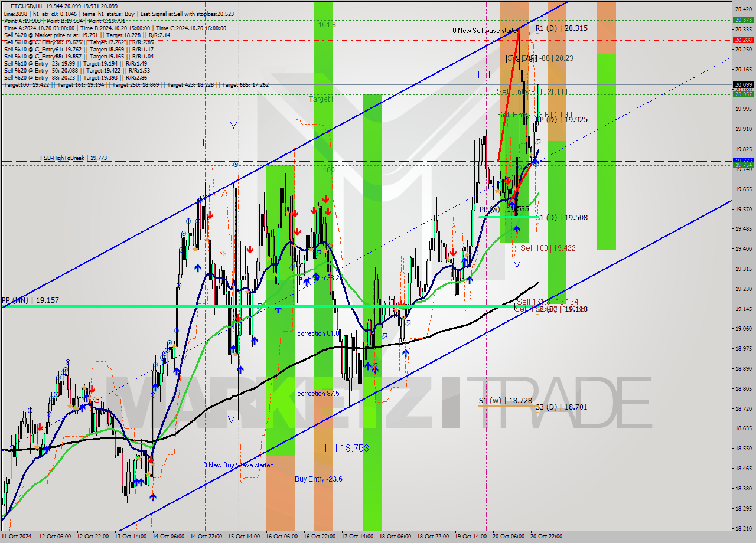Image resolution: width=756 pixels, height=543 pixels.
Task: Click the S1 (w) | 18.728 label
Action: [x=505, y=401]
